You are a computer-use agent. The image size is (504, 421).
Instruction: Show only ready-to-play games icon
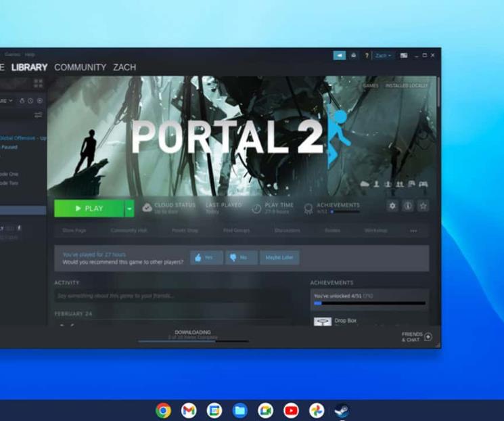[x=39, y=101]
